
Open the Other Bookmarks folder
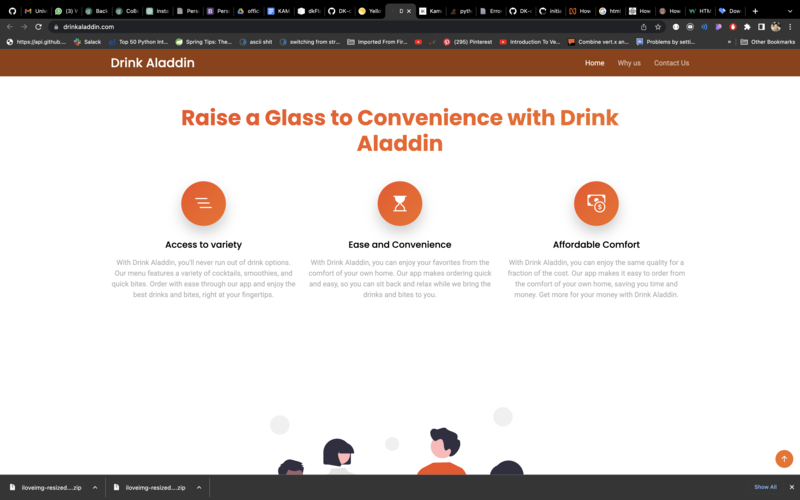[768, 42]
